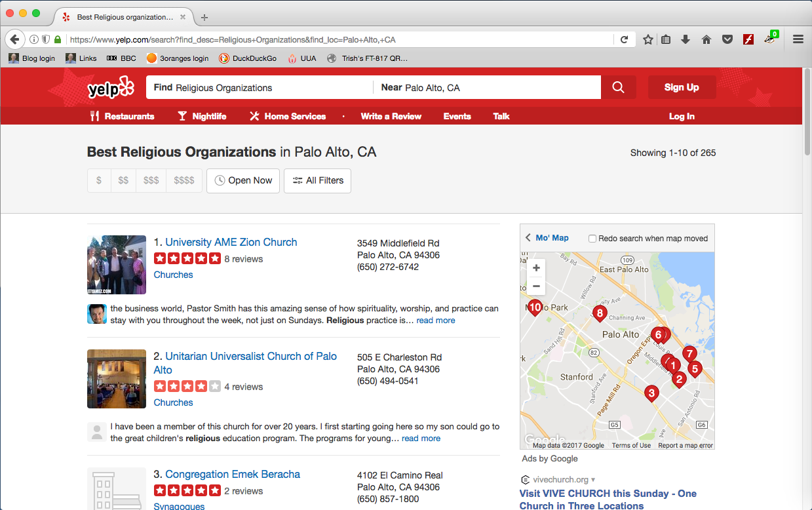This screenshot has height=510, width=812.
Task: Zoom in on the map
Action: pos(536,268)
